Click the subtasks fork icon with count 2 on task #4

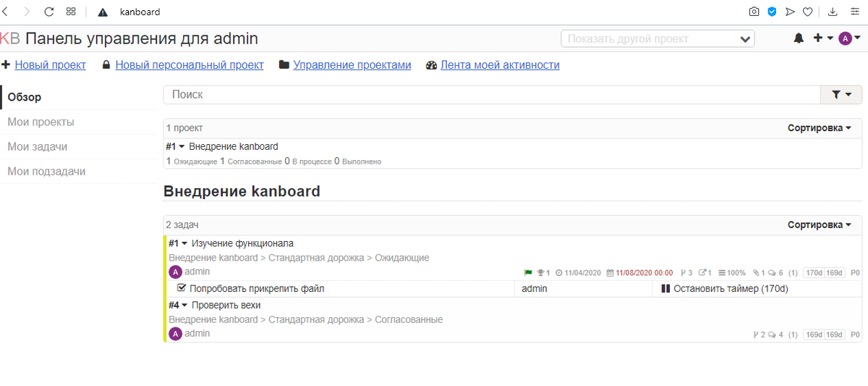(x=757, y=335)
